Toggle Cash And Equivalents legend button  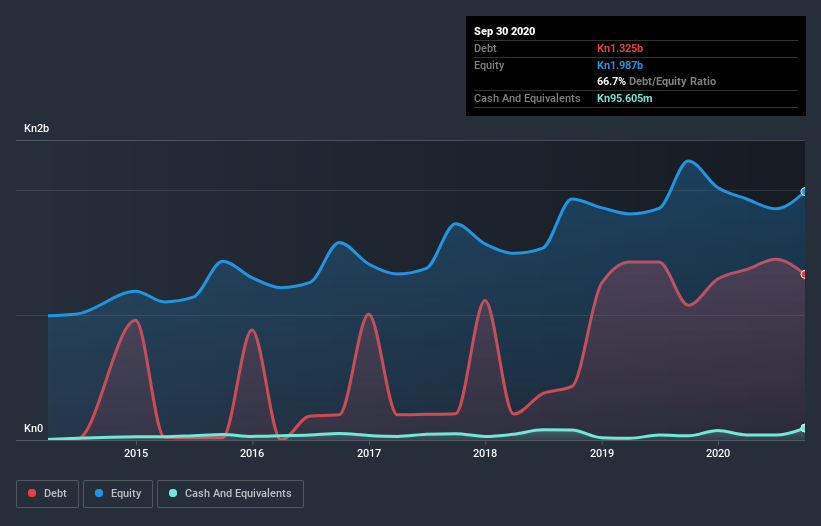click(x=230, y=494)
